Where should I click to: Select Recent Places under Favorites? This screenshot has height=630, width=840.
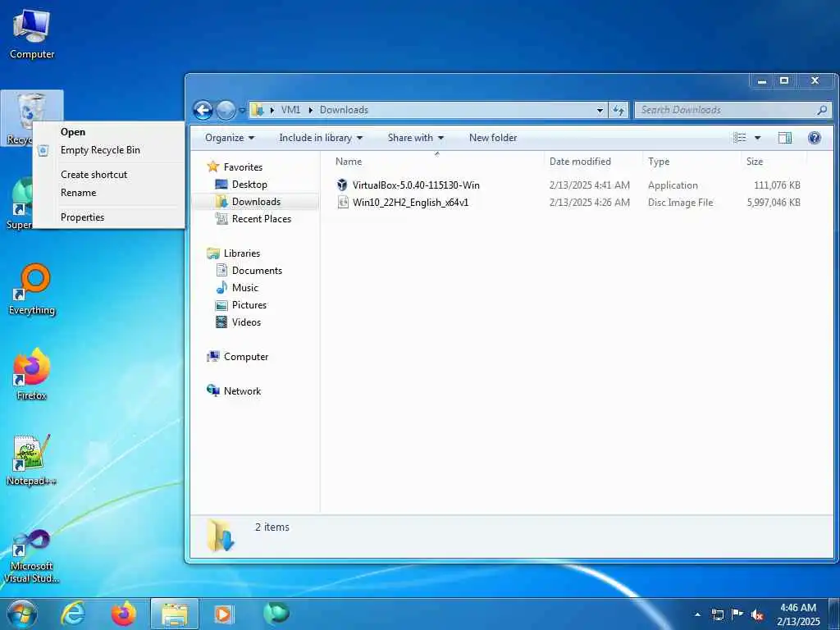pos(262,218)
